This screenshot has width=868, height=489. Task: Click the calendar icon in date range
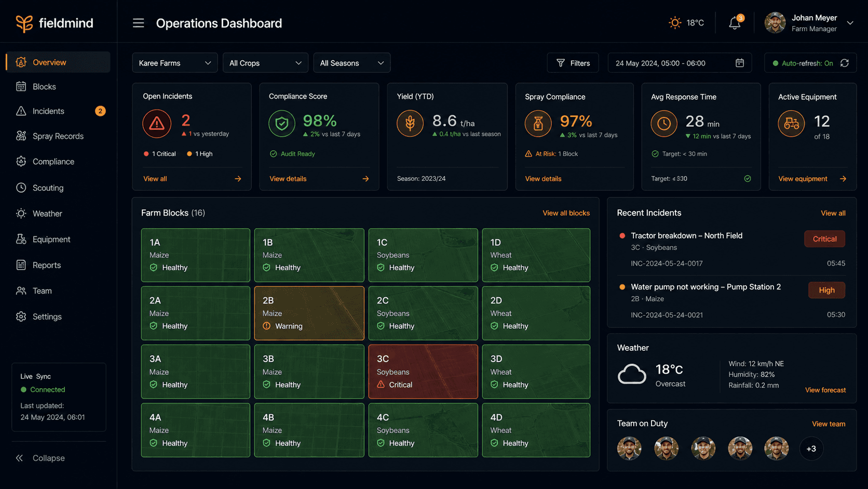[x=740, y=63]
